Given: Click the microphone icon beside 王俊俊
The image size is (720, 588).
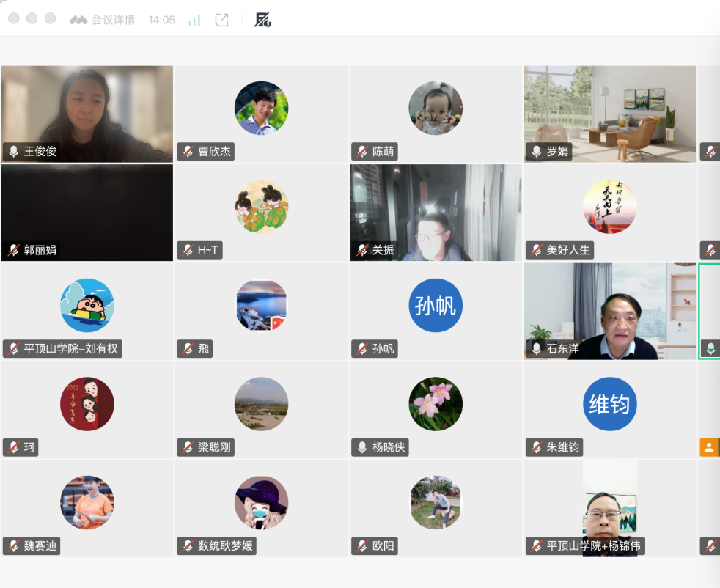Looking at the screenshot, I should coord(13,152).
